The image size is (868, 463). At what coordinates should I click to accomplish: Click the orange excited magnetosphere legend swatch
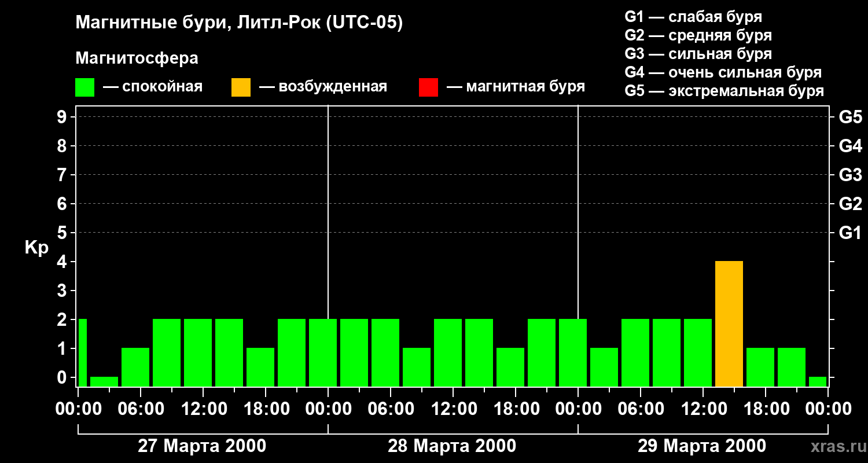[241, 87]
